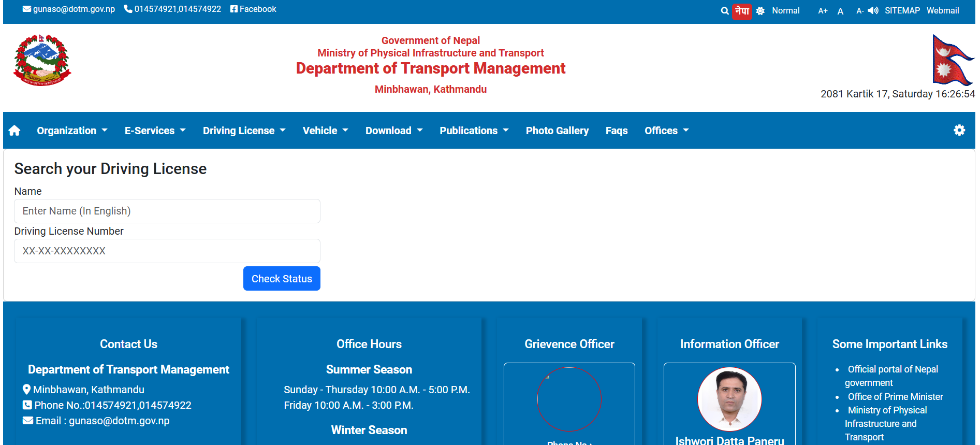Switch language to Nepali
Screen dimensions: 980x445
point(742,11)
